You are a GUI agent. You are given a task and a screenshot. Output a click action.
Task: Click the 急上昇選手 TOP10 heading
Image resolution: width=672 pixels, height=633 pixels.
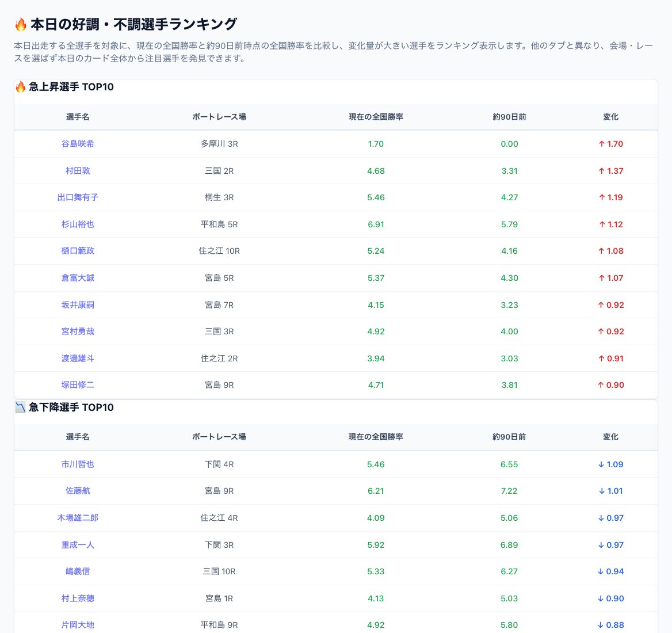pyautogui.click(x=71, y=87)
